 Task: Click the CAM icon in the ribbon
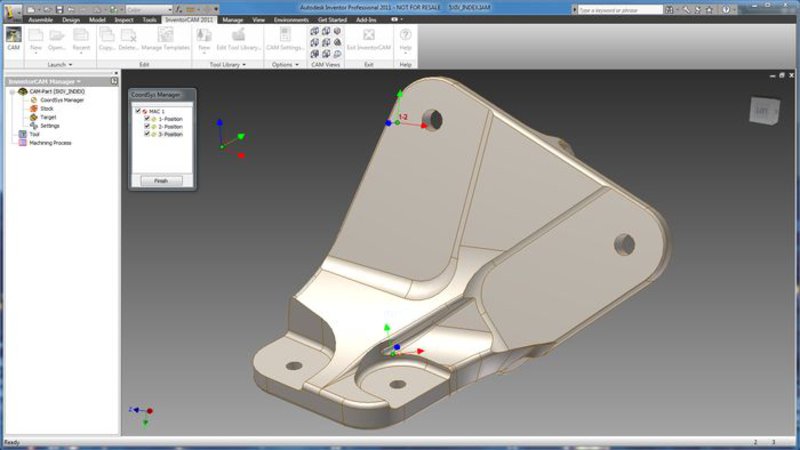pos(14,37)
